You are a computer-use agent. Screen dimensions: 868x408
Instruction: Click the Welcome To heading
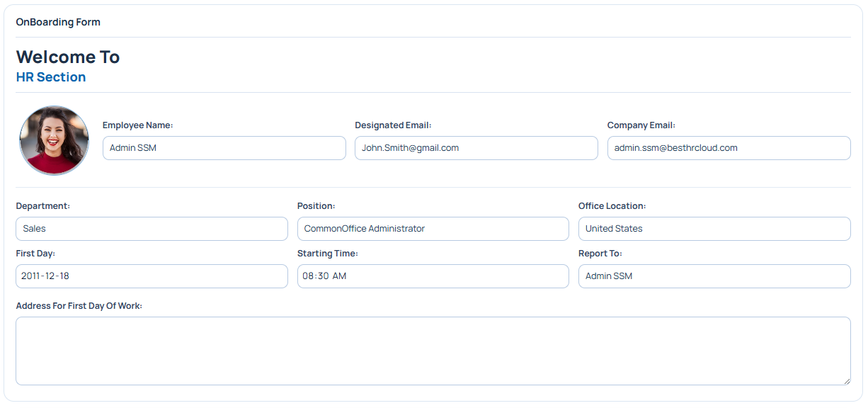[67, 57]
